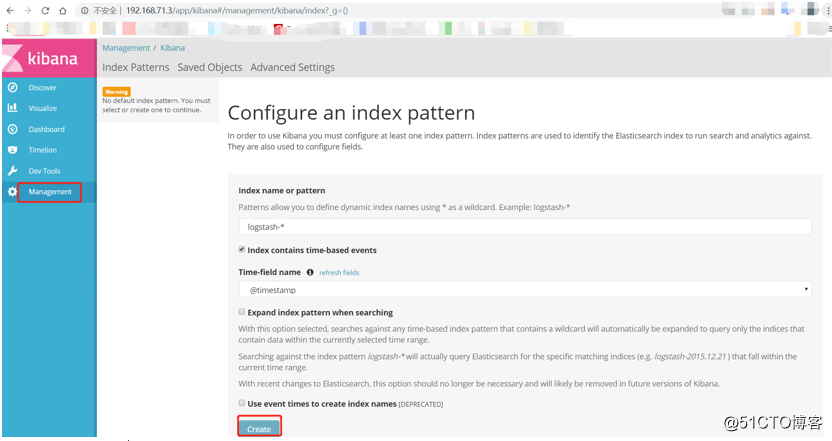Click the logstash-* index pattern field
832x441 pixels.
525,227
